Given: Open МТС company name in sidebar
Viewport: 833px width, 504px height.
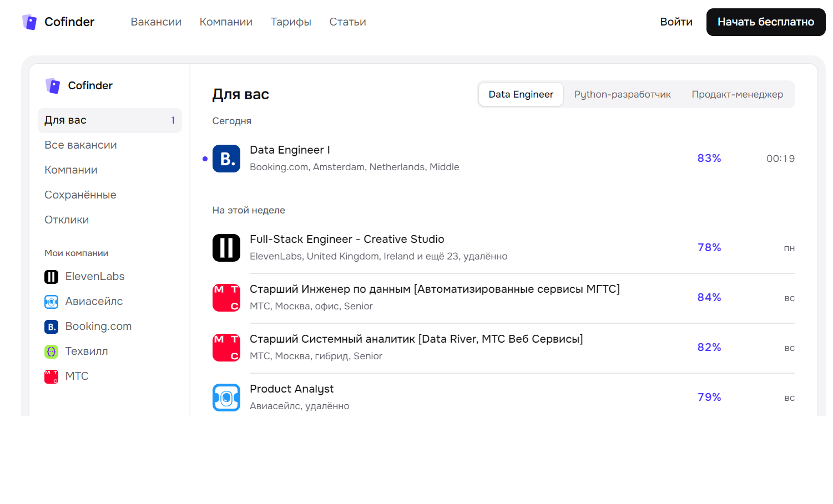Looking at the screenshot, I should coord(77,376).
